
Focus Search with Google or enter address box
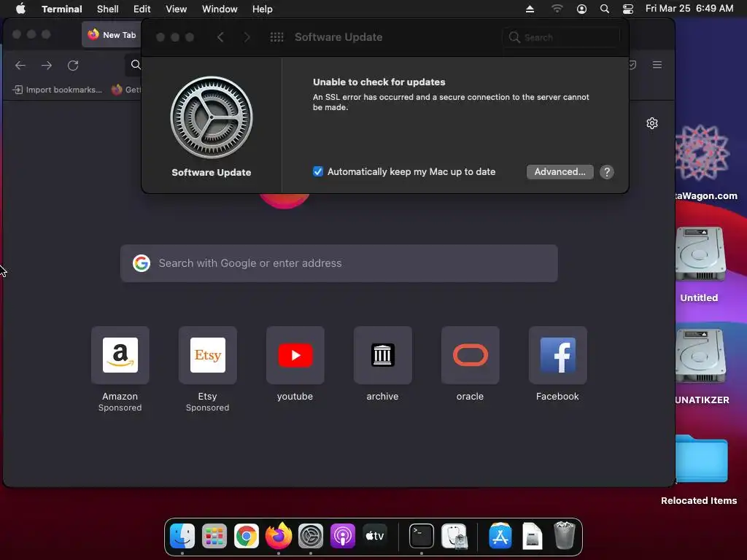[x=338, y=263]
